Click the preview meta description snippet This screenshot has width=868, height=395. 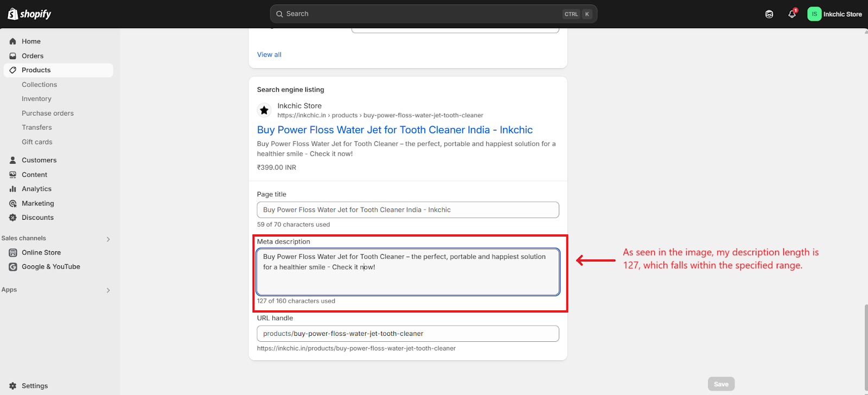coord(406,149)
